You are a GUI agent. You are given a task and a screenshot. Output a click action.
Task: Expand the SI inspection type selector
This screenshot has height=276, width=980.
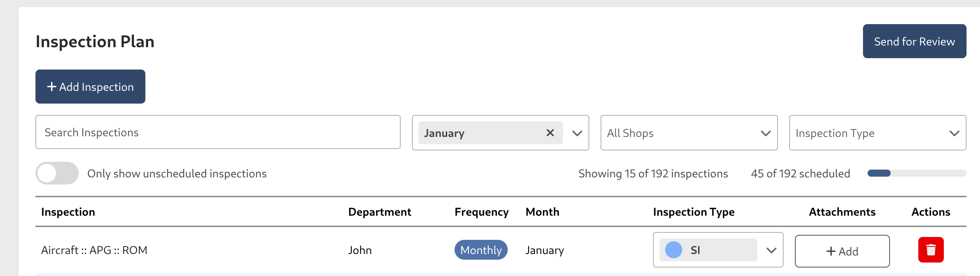click(771, 250)
